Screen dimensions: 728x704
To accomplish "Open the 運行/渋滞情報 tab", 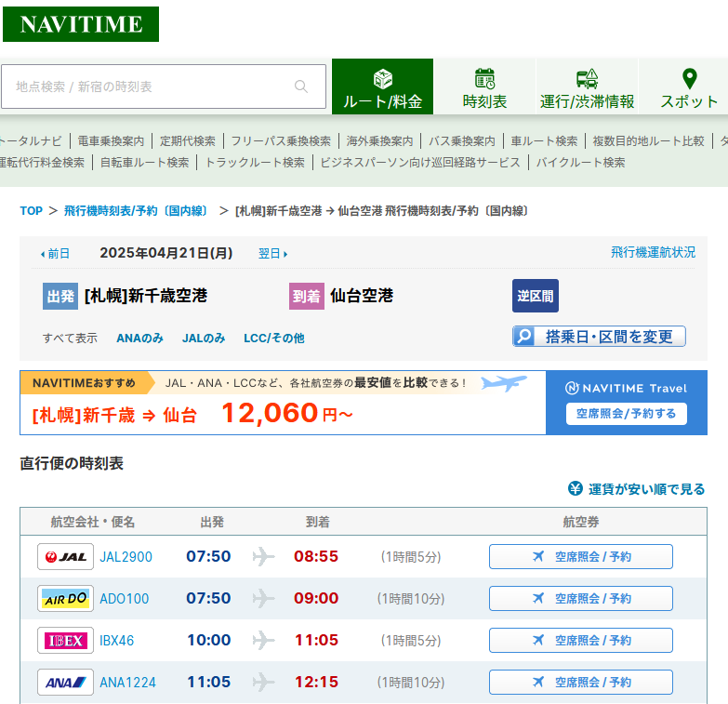I will click(x=587, y=86).
